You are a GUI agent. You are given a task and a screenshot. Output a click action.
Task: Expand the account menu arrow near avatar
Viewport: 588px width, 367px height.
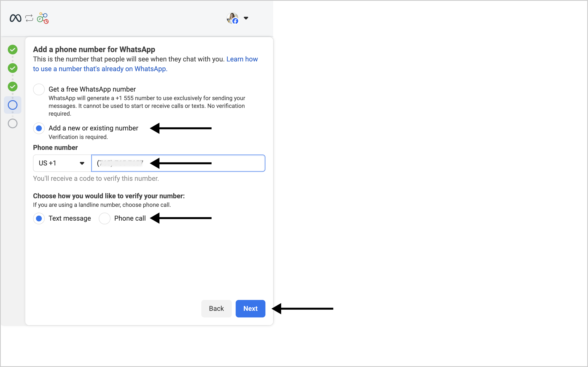click(246, 18)
